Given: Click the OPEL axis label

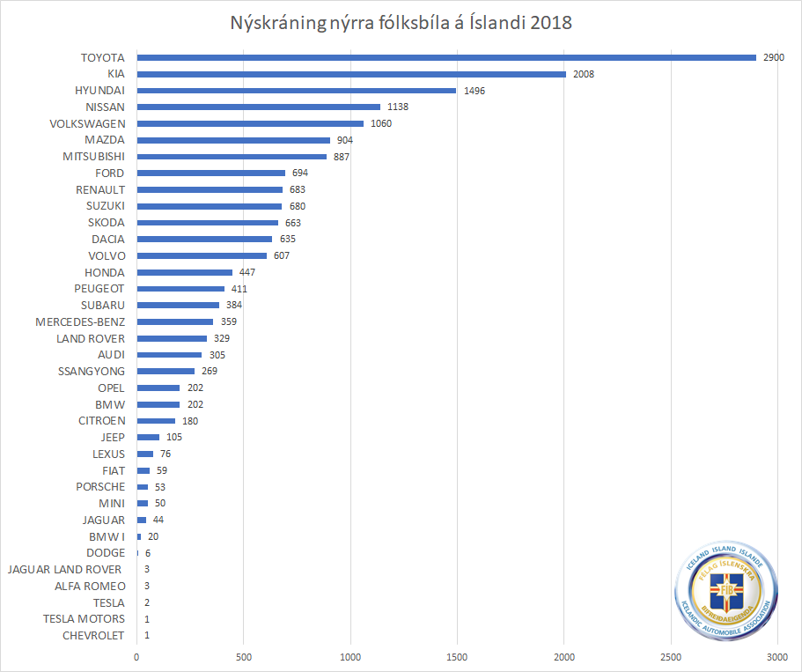Looking at the screenshot, I should [x=111, y=388].
